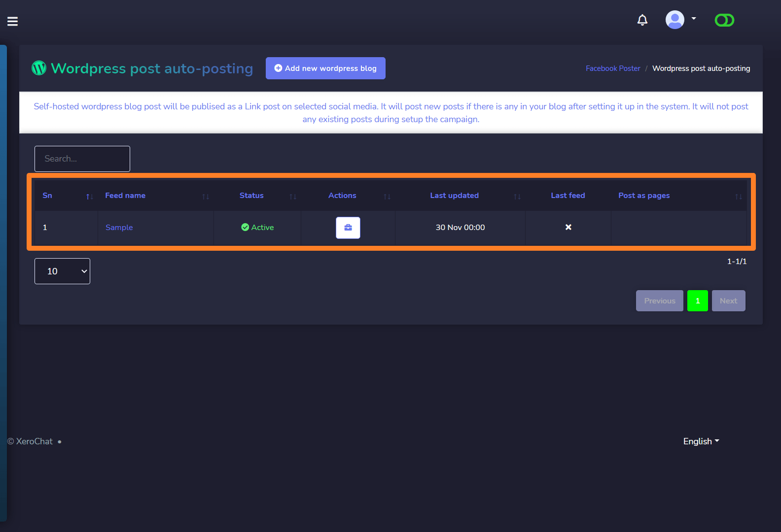The height and width of the screenshot is (532, 781).
Task: Toggle the green dark mode switch
Action: pyautogui.click(x=724, y=20)
